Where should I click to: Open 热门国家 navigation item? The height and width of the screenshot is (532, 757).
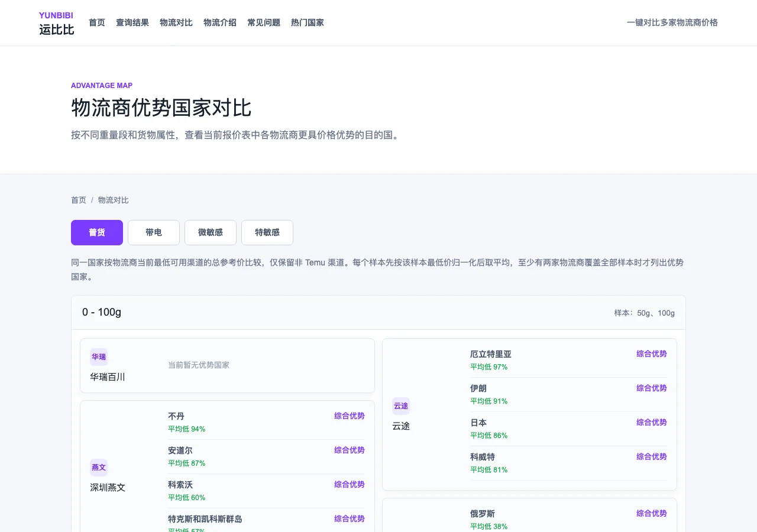308,22
